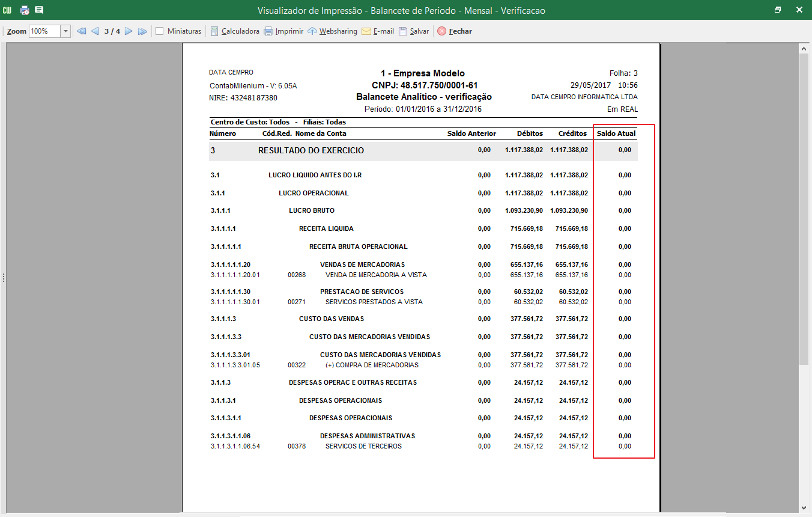This screenshot has height=517, width=812.
Task: Open the Calculadora tool
Action: pyautogui.click(x=235, y=31)
